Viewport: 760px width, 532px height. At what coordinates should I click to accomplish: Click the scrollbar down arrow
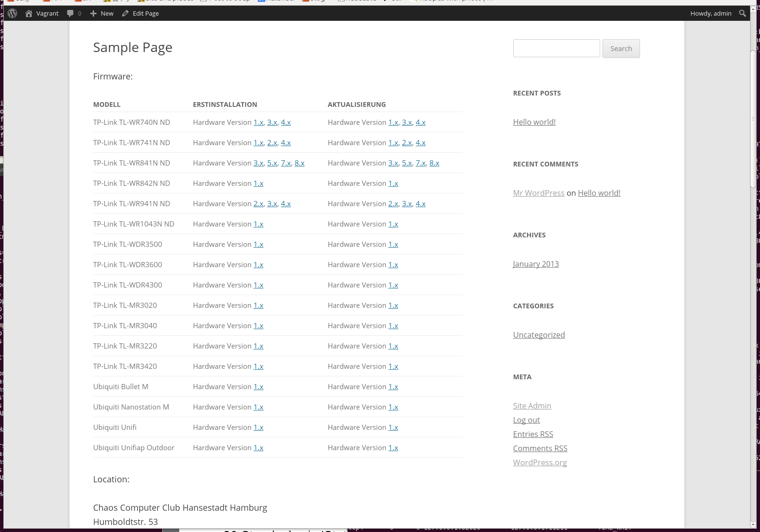(x=753, y=525)
